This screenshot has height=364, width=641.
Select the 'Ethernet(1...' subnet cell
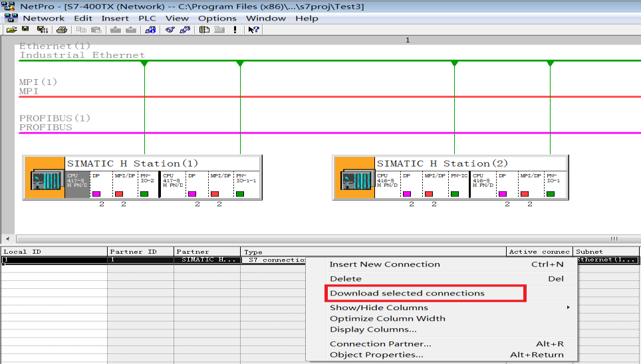[607, 260]
